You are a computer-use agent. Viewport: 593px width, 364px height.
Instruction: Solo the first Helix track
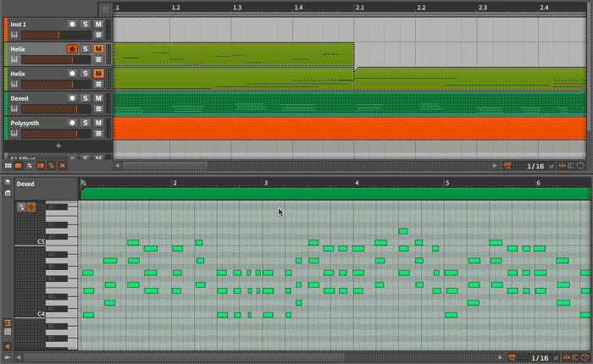pyautogui.click(x=85, y=49)
